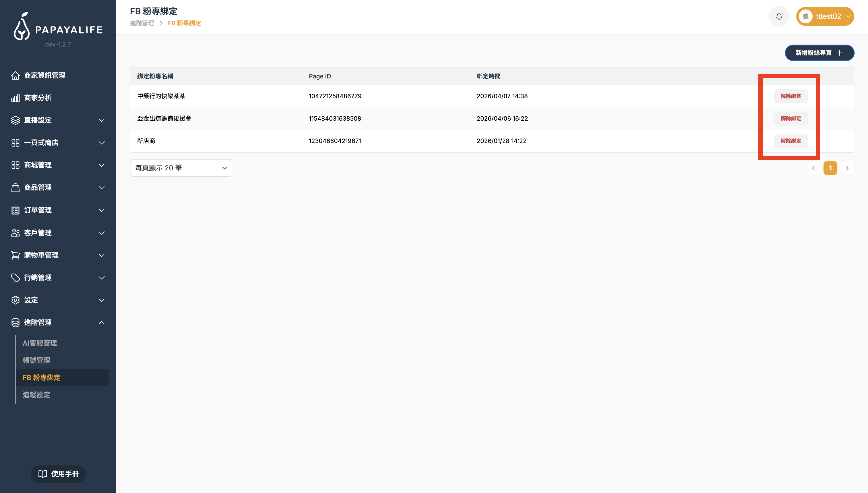Open the 每頁顯示 20 筆 dropdown
868x493 pixels.
tap(181, 168)
